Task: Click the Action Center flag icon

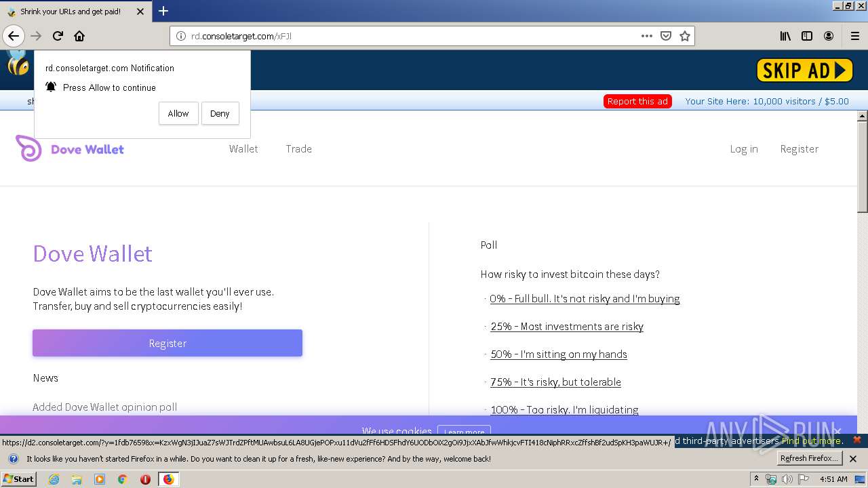Action: point(803,479)
